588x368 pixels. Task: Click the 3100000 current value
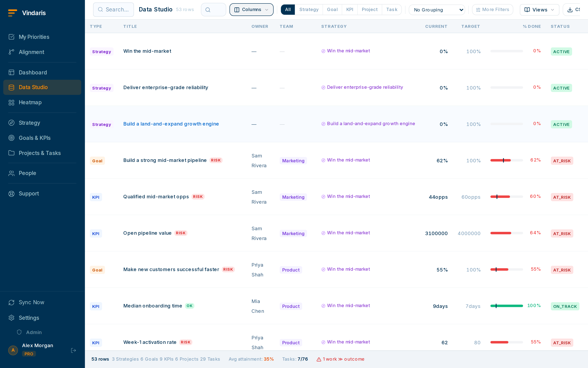click(436, 233)
